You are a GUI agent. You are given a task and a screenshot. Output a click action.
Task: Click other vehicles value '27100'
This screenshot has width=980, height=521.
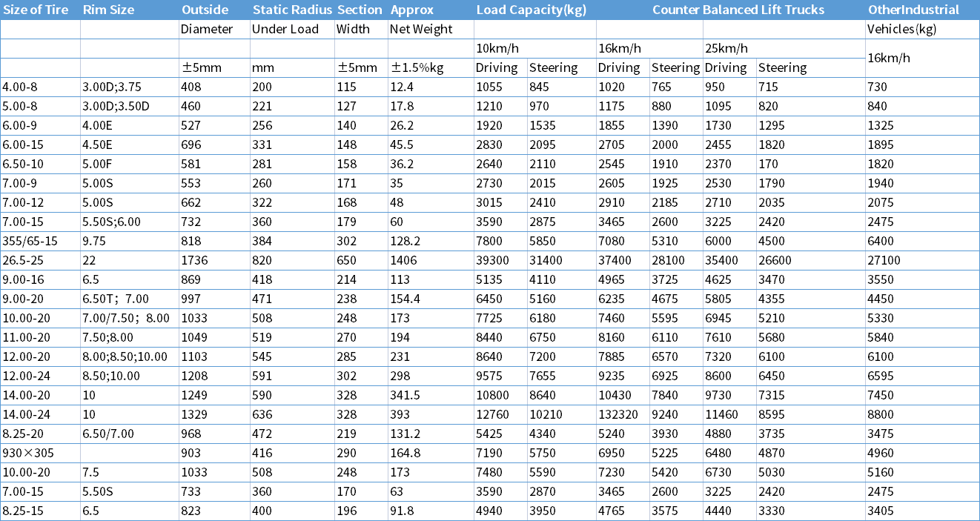[884, 261]
